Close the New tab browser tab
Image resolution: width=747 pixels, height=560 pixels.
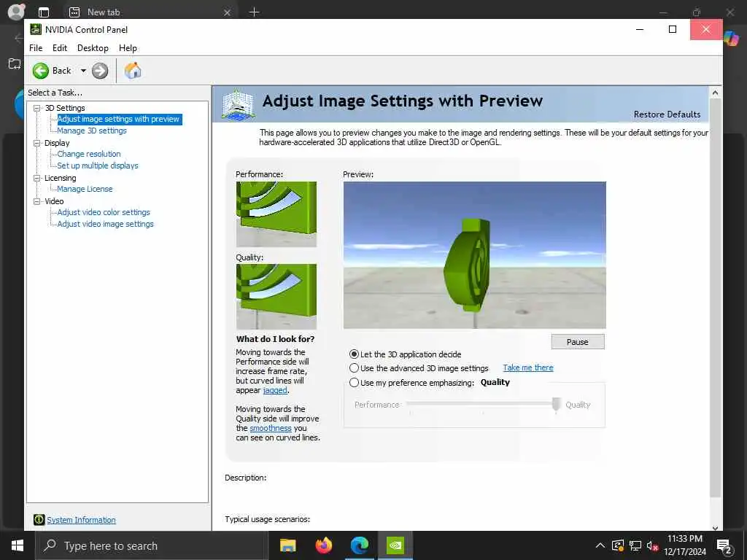(228, 12)
